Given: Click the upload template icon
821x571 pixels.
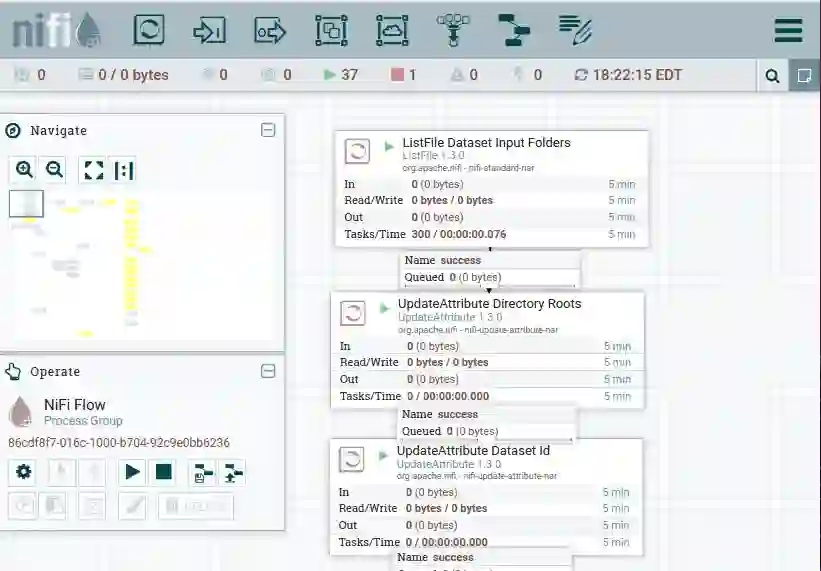Looking at the screenshot, I should click(x=232, y=473).
